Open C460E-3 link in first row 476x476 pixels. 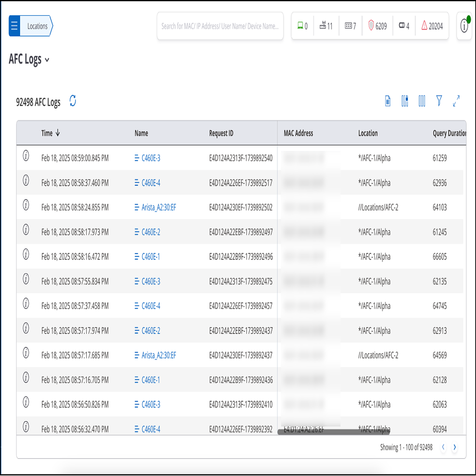(x=150, y=158)
